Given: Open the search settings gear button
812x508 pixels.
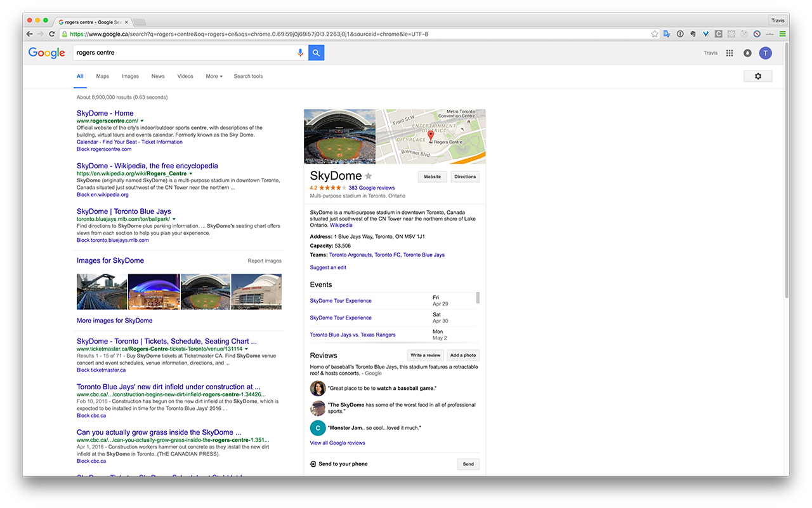Looking at the screenshot, I should click(x=757, y=76).
